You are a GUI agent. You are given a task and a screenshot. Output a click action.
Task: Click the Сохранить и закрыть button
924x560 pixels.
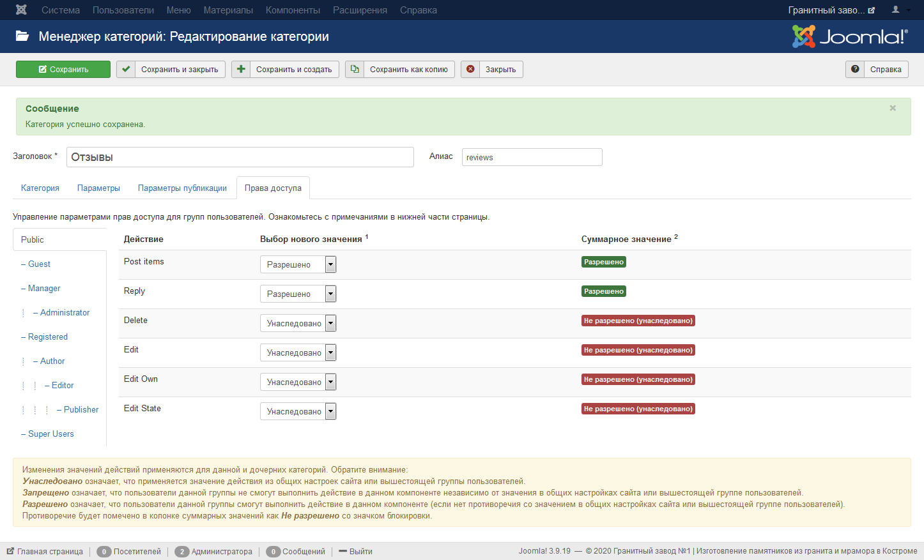pyautogui.click(x=171, y=70)
